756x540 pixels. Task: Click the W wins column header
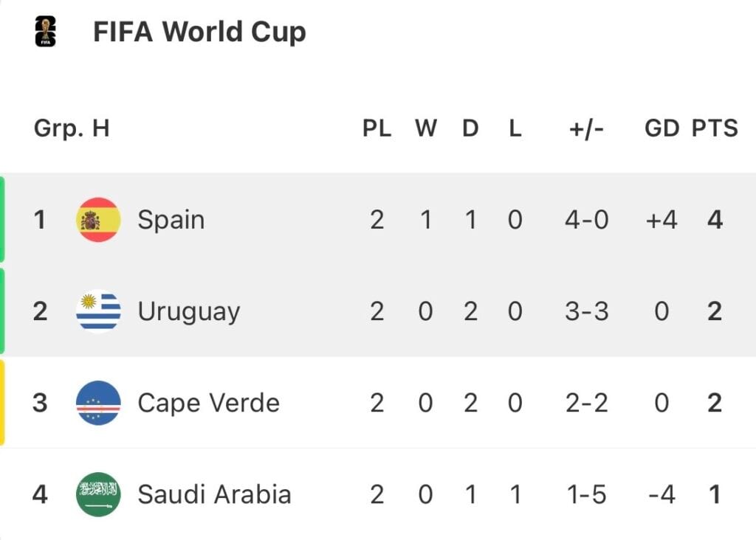[426, 128]
